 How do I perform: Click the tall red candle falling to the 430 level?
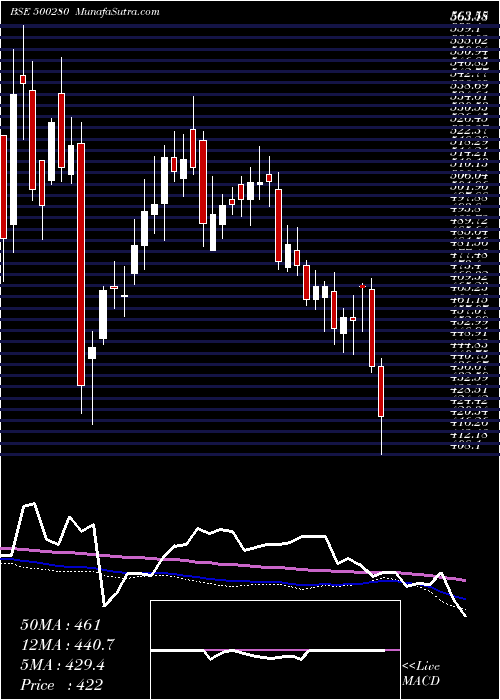(x=81, y=264)
